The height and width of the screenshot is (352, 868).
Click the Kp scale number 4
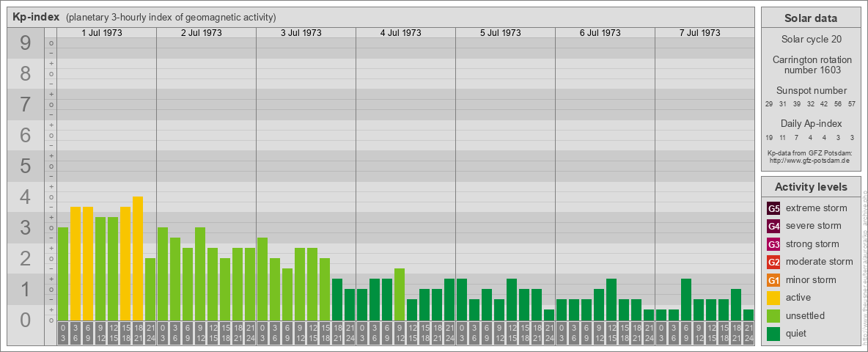25,197
